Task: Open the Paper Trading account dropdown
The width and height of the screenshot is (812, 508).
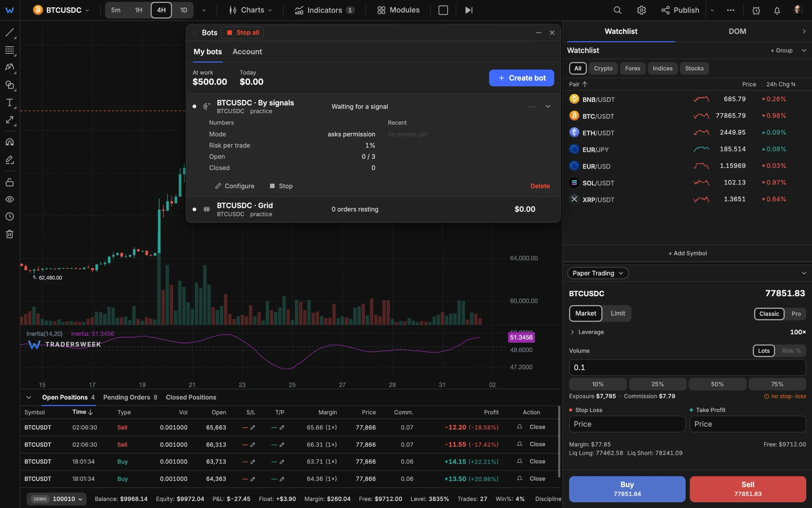Action: coord(598,273)
